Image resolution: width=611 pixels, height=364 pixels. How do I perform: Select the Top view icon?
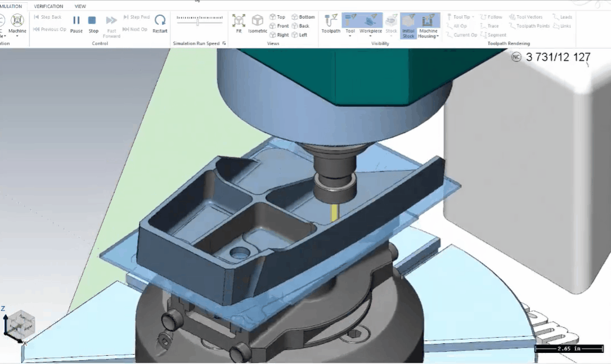[x=277, y=17]
